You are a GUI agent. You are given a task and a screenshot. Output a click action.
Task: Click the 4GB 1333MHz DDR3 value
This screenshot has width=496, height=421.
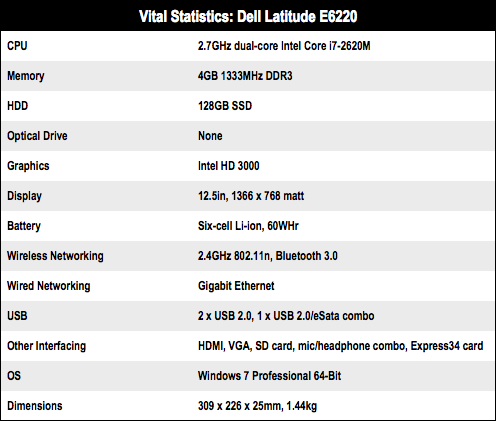(245, 76)
